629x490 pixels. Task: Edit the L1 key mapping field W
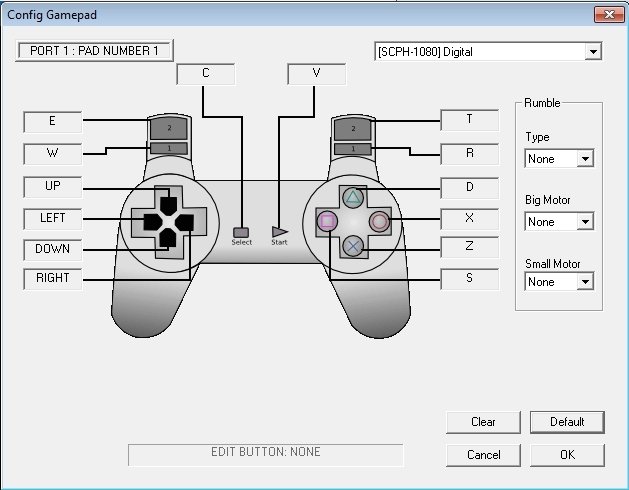tap(53, 154)
